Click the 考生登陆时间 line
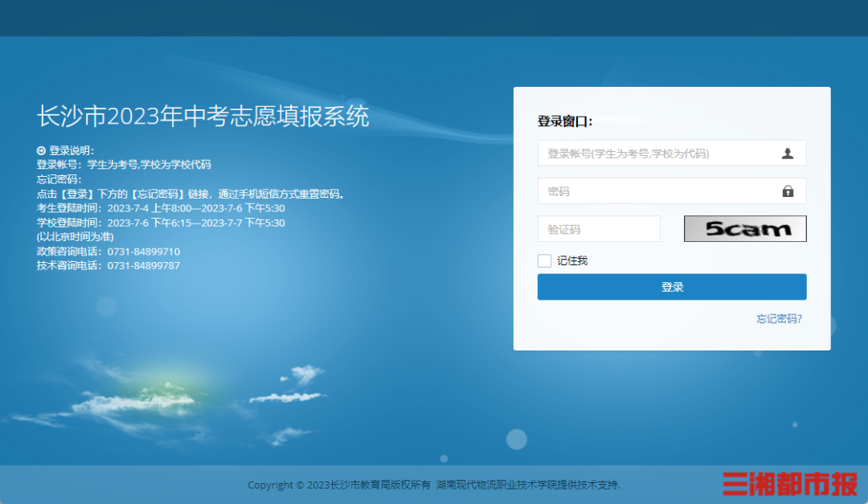Image resolution: width=868 pixels, height=504 pixels. (x=161, y=208)
